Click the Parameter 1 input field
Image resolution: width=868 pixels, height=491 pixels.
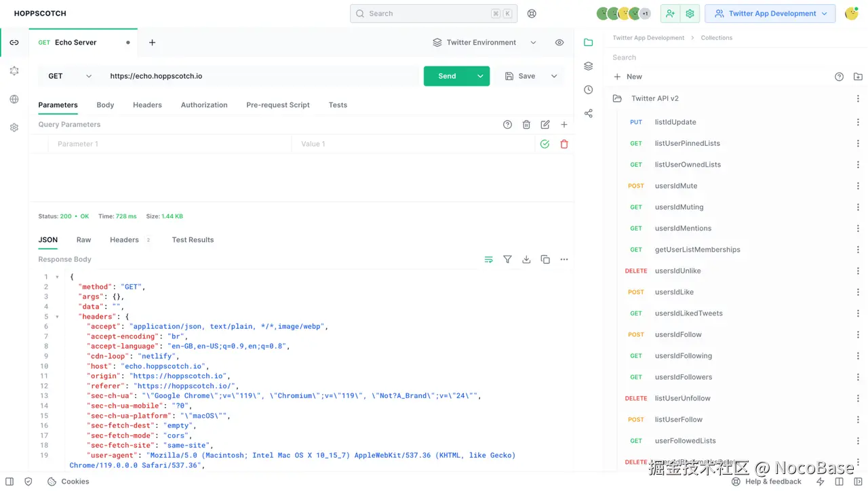[170, 144]
